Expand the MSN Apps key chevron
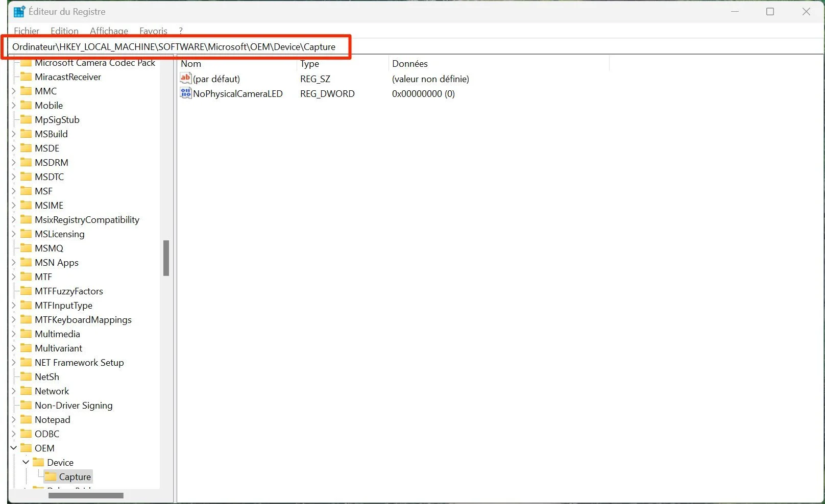825x504 pixels. [14, 262]
